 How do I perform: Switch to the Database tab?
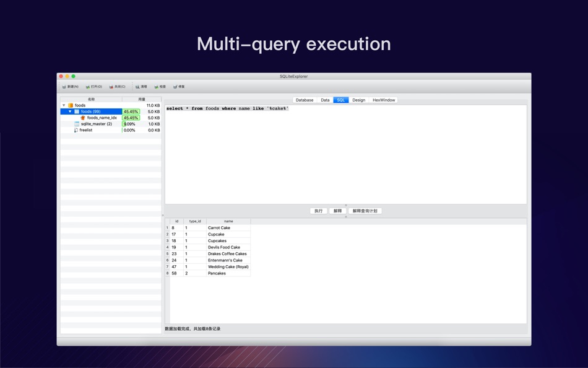point(305,100)
